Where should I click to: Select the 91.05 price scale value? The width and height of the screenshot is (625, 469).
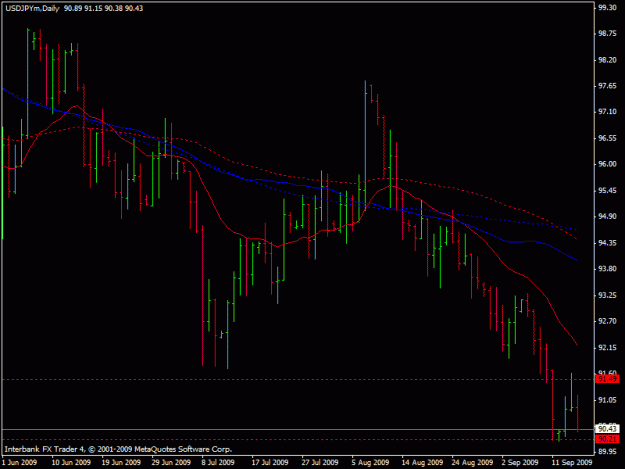coord(607,399)
